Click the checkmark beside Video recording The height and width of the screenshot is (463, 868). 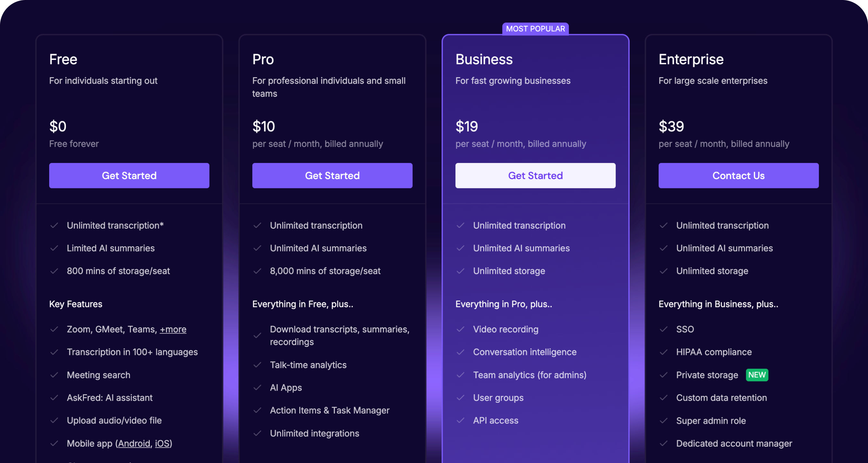[461, 329]
